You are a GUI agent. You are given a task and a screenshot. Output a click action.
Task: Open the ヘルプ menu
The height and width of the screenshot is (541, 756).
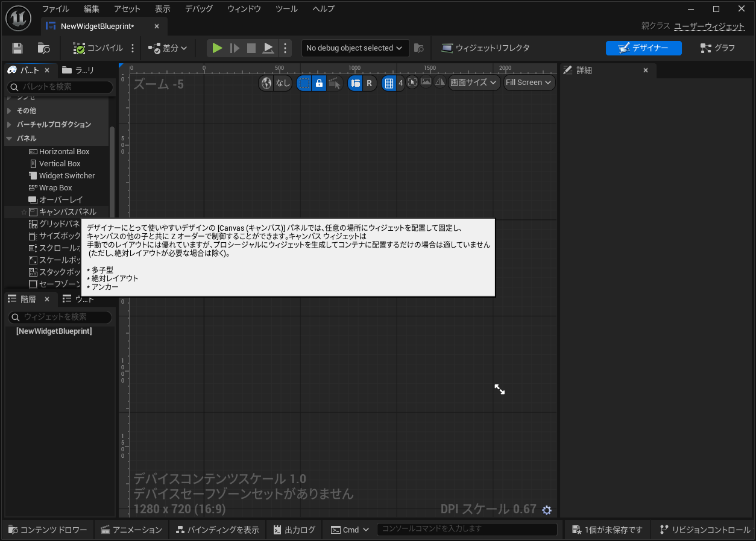323,9
